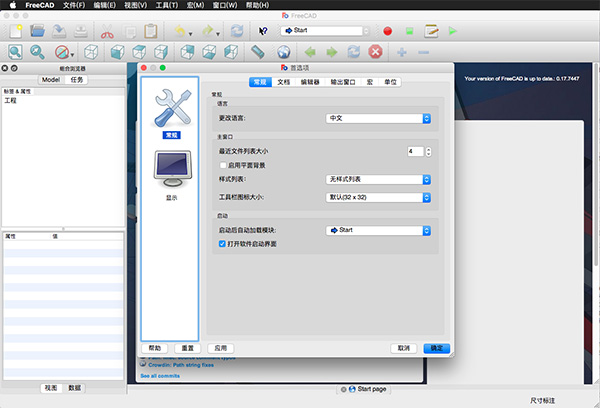Set the axonometric view cube icon
The height and width of the screenshot is (408, 600).
tap(91, 52)
